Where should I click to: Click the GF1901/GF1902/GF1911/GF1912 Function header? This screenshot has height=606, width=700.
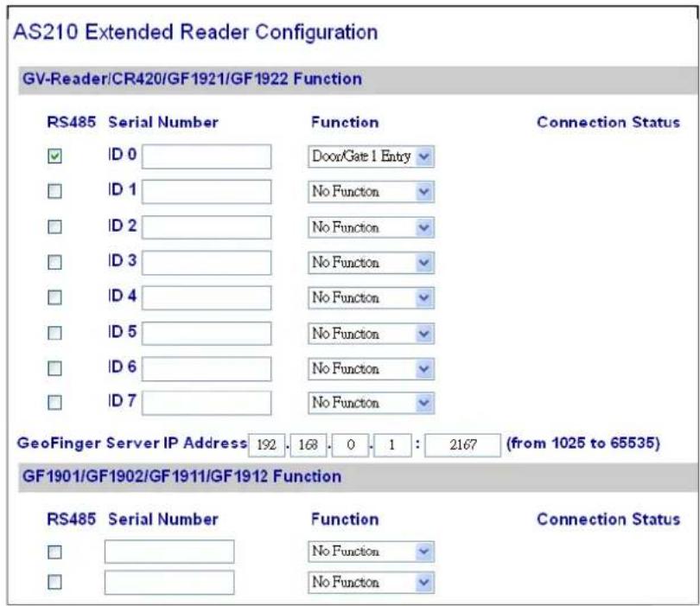pos(181,476)
